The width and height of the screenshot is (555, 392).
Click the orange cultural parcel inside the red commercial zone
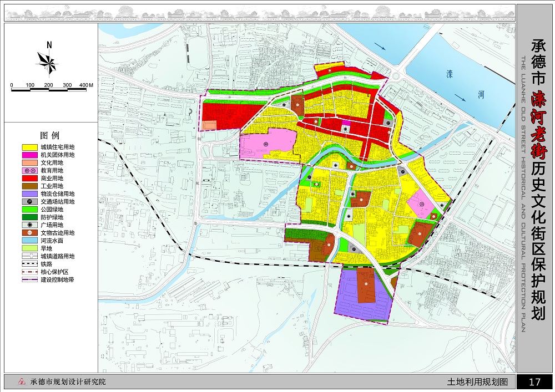pyautogui.click(x=210, y=125)
